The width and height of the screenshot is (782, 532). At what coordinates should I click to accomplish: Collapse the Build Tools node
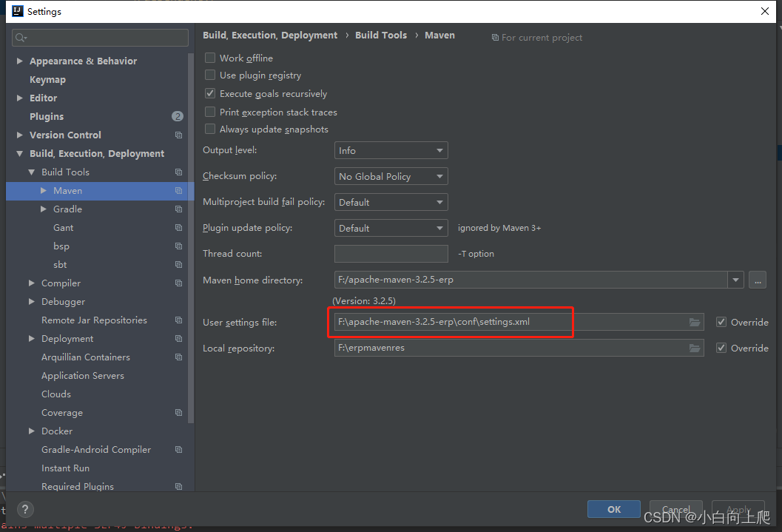click(x=31, y=172)
